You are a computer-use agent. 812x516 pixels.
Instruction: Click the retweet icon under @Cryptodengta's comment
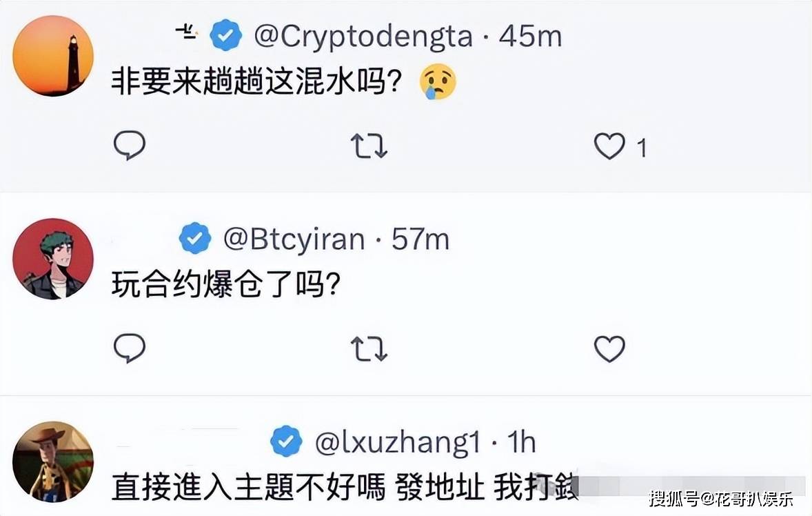point(369,146)
